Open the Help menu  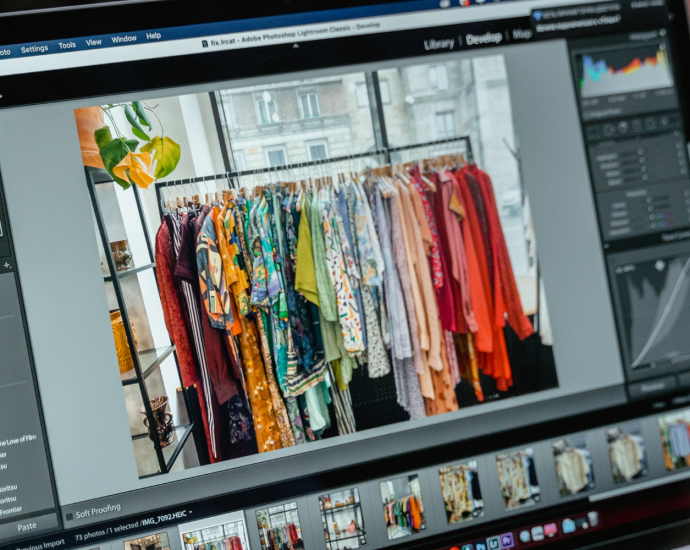coord(153,36)
